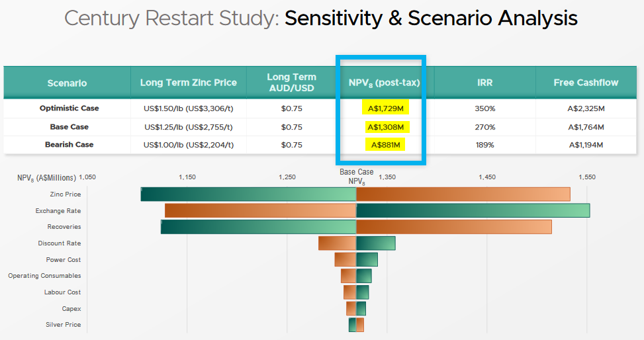
Task: Click the green Zinc Price bar segment
Action: click(x=248, y=194)
